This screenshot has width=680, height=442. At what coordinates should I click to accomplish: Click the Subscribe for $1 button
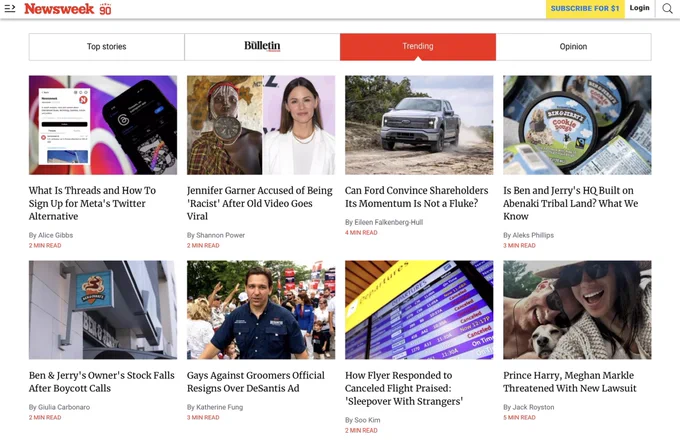pyautogui.click(x=585, y=9)
